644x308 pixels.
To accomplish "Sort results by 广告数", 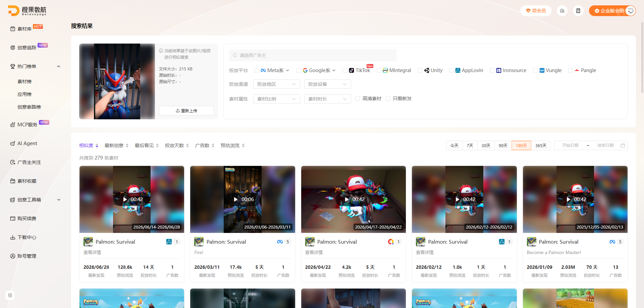I will 205,145.
